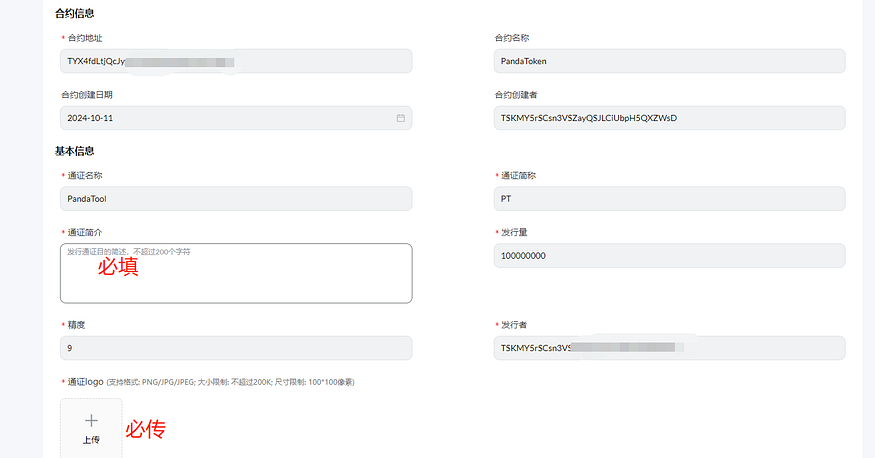Click the 通证简称 label
This screenshot has height=458, width=875.
pyautogui.click(x=518, y=176)
